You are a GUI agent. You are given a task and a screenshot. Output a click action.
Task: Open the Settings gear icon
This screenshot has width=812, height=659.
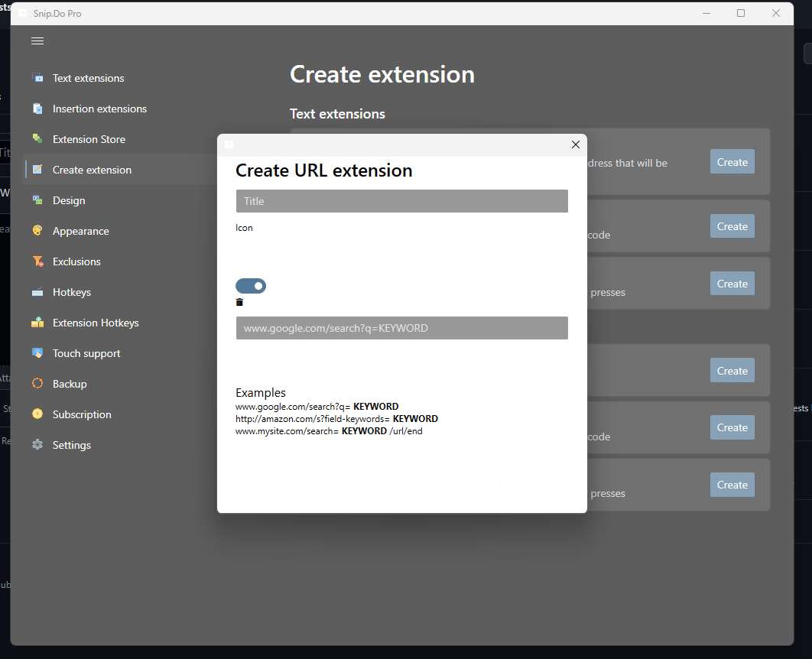pos(37,444)
